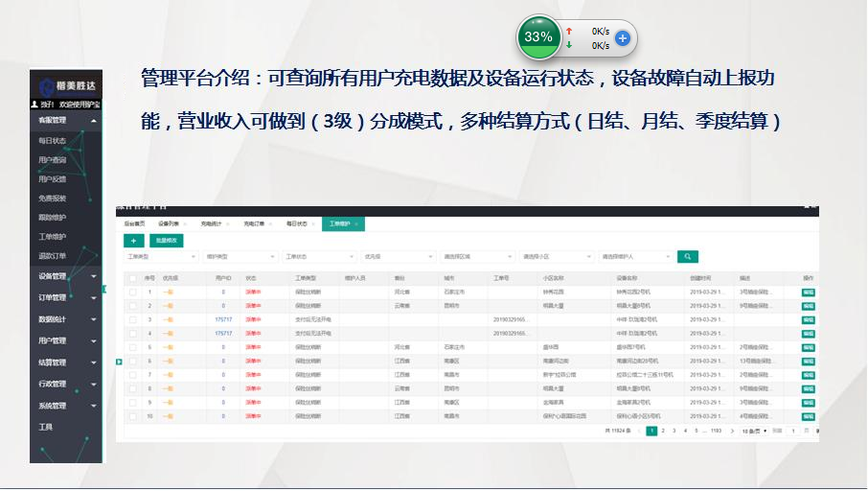The image size is (868, 491).
Task: Click the 33% green circle indicator
Action: (538, 37)
